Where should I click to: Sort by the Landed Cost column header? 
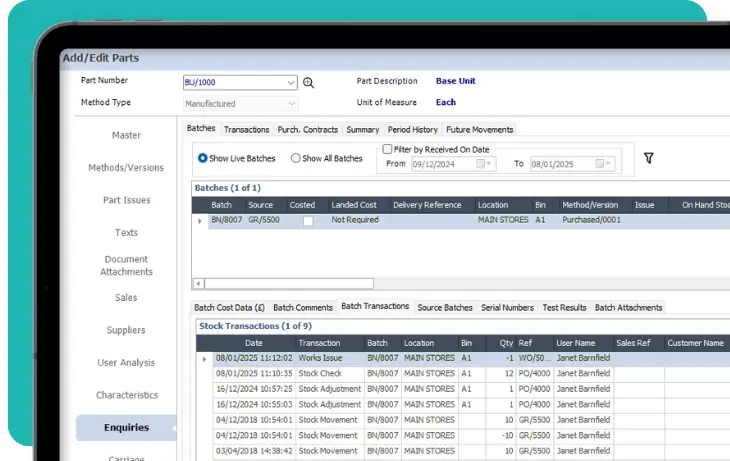354,205
